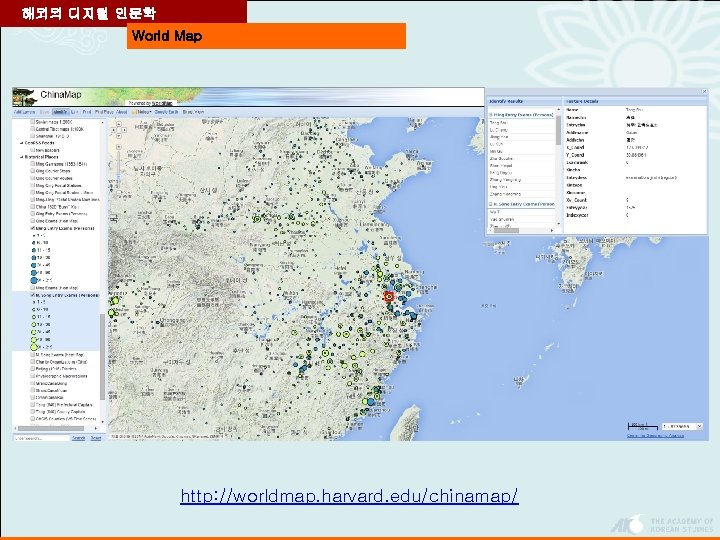Viewport: 720px width, 540px height.
Task: Click the layer panel vertical scrollbar
Action: click(102, 356)
